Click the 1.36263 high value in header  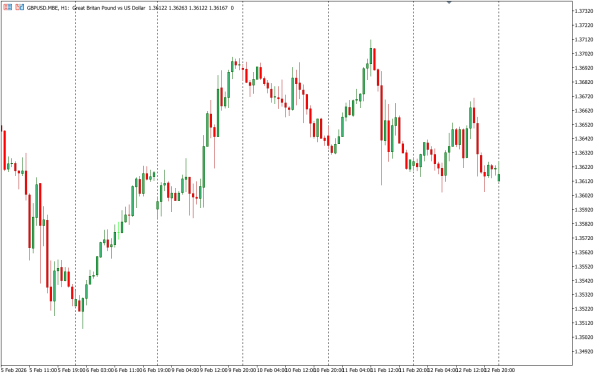(x=178, y=8)
